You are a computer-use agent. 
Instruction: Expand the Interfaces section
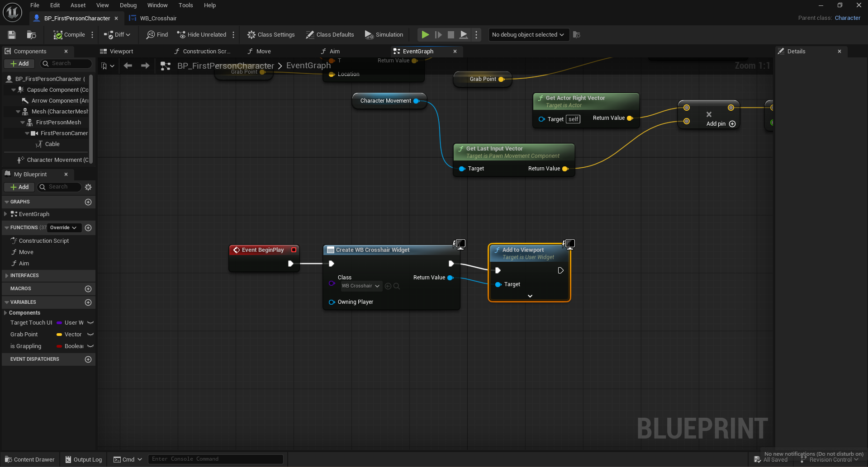[x=6, y=275]
